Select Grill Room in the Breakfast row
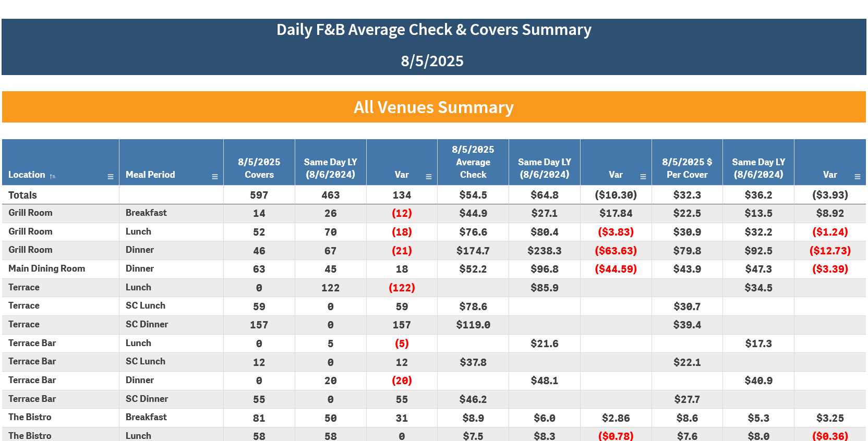The image size is (868, 441). point(30,213)
